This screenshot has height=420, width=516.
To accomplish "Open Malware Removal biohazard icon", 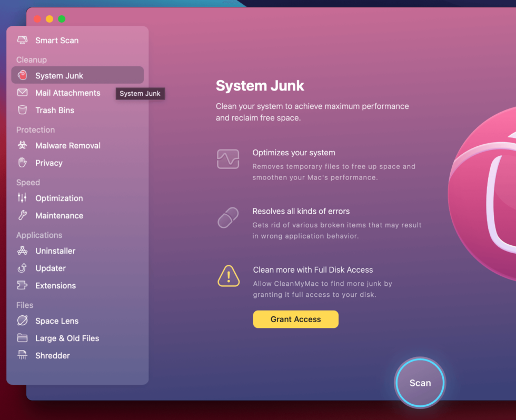I will [22, 146].
